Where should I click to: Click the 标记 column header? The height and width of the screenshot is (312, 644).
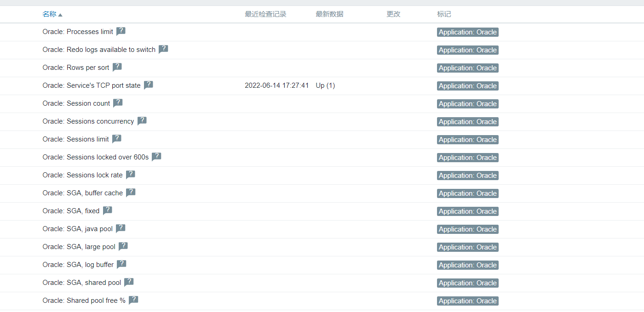coord(444,14)
